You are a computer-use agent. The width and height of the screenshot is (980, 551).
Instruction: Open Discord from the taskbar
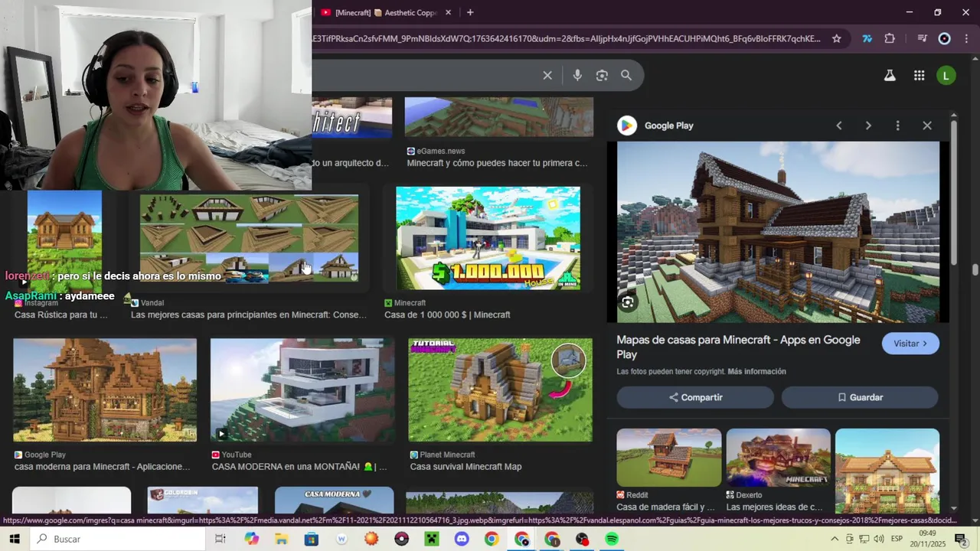462,539
